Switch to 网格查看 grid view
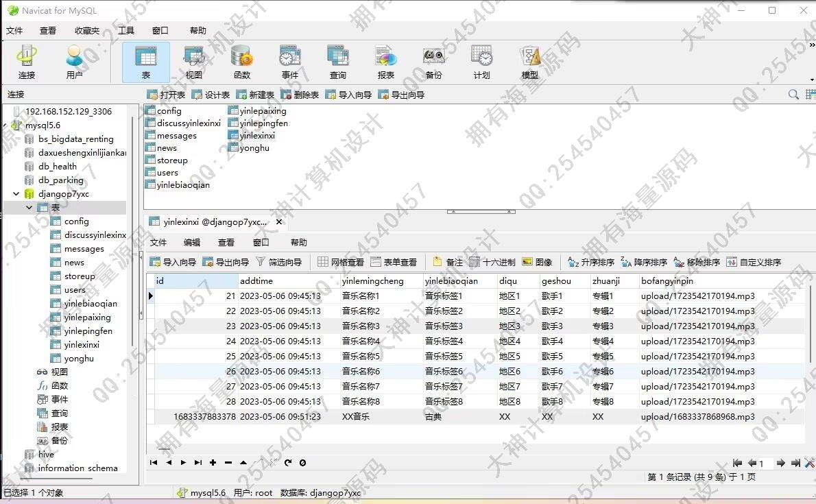The image size is (816, 504). pyautogui.click(x=341, y=262)
